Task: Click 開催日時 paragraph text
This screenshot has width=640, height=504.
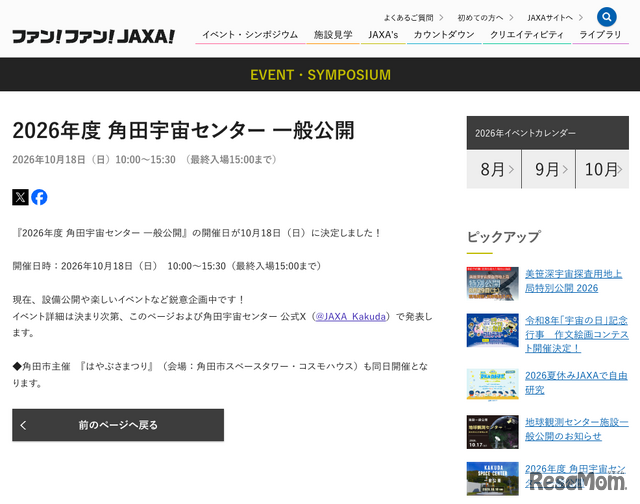Action: [167, 266]
